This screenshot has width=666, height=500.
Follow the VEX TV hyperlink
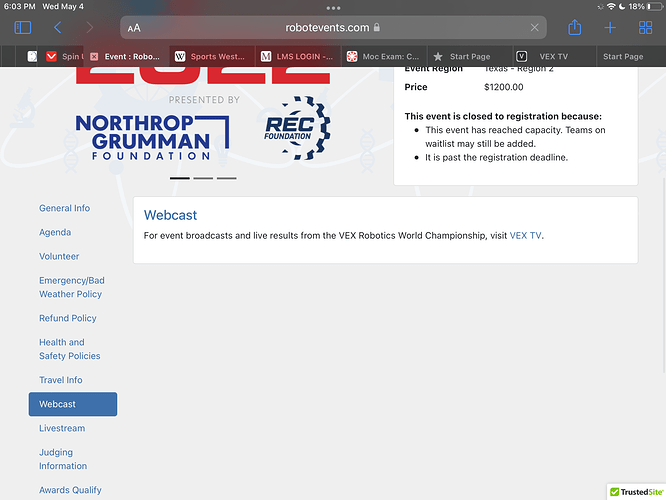point(525,236)
